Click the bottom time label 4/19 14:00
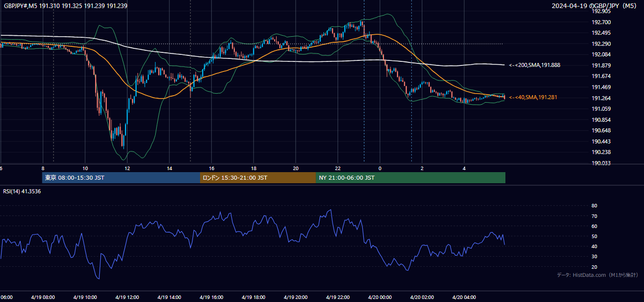 [x=169, y=297]
